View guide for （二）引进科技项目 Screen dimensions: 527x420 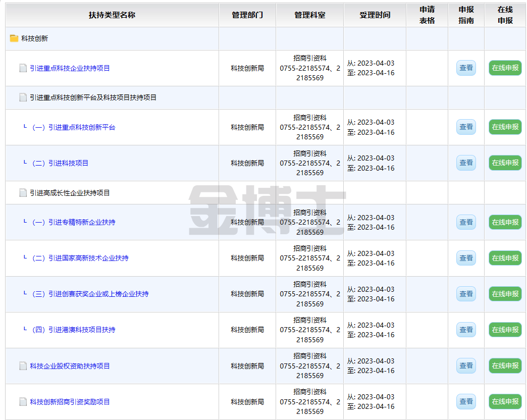coord(466,163)
